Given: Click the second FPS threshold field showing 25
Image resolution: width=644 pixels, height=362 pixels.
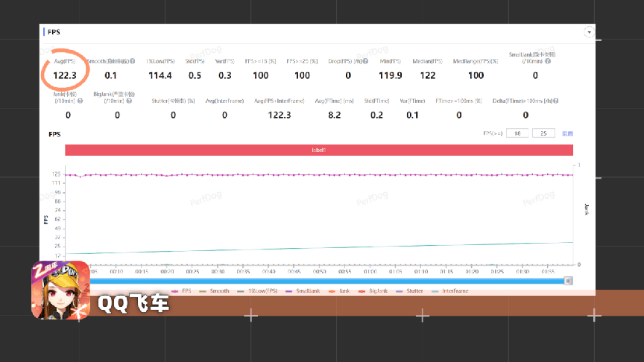Looking at the screenshot, I should tap(543, 133).
